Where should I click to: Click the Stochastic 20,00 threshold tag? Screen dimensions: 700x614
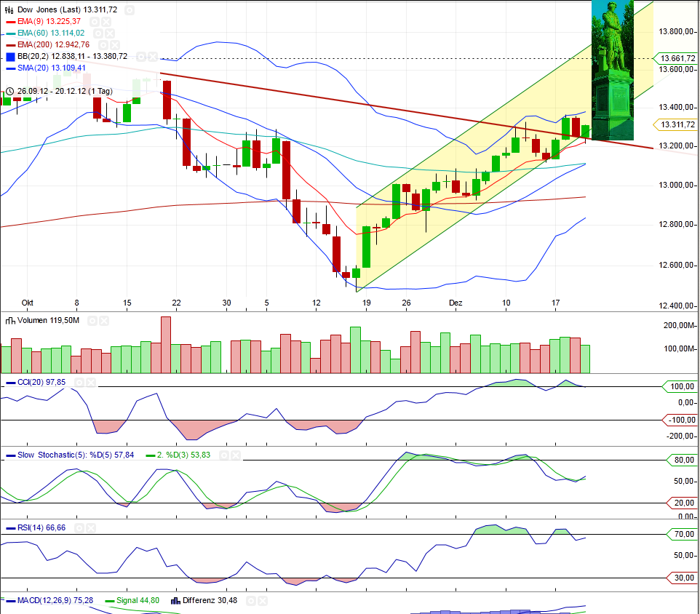[x=682, y=503]
